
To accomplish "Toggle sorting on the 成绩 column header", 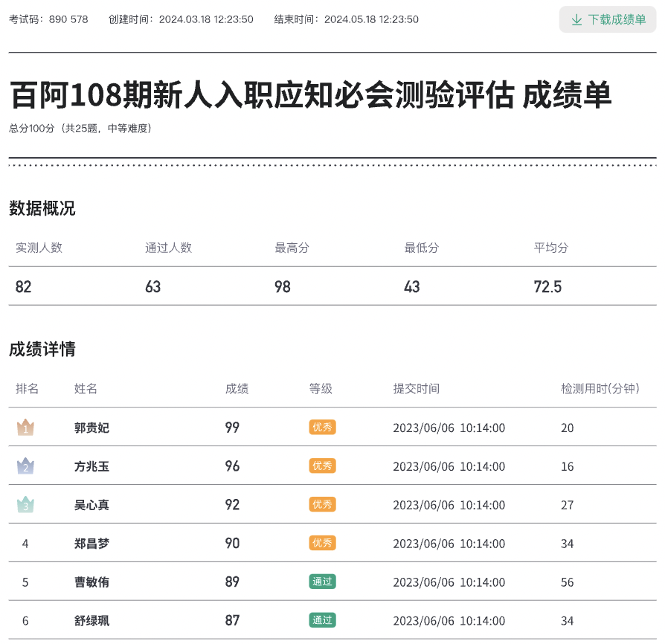I will coord(236,389).
